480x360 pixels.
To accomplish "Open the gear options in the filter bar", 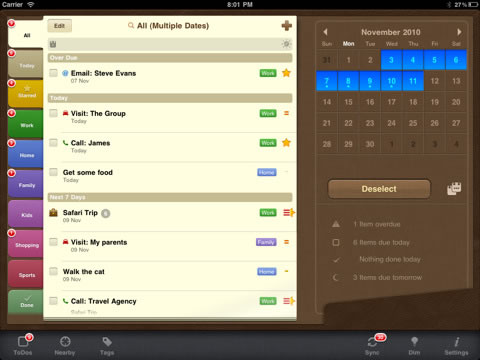I will pos(286,44).
